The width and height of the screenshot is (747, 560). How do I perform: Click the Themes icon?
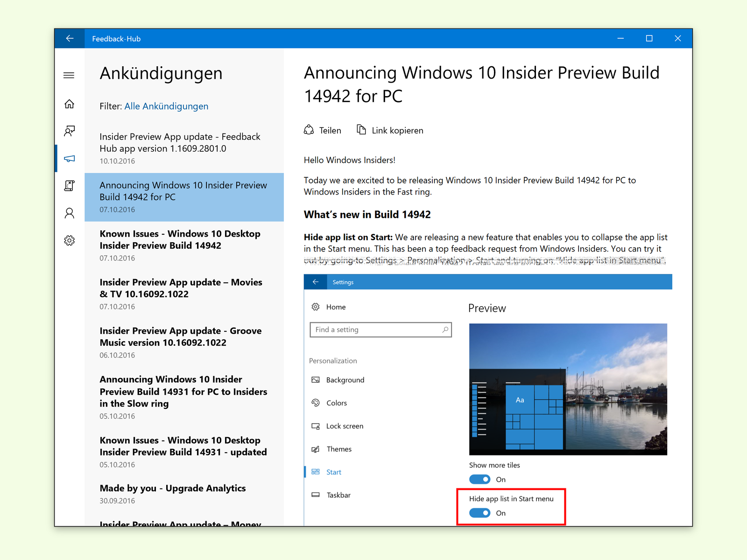coord(316,449)
